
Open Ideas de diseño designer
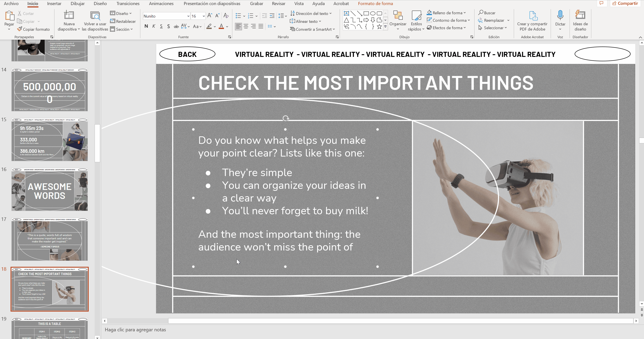(x=580, y=21)
